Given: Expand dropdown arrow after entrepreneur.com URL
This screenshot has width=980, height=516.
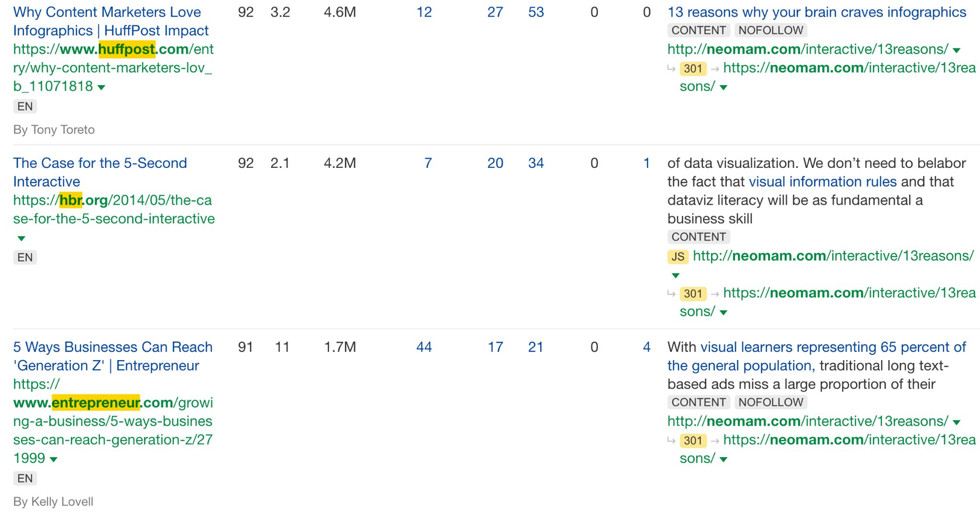Looking at the screenshot, I should pos(54,460).
